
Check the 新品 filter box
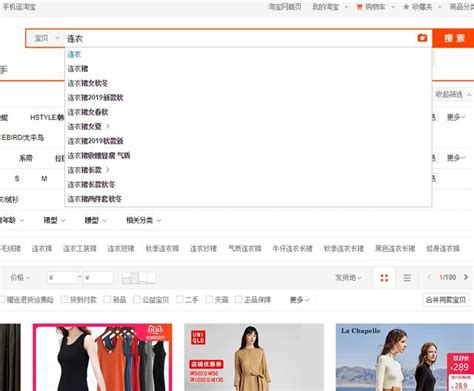(107, 300)
